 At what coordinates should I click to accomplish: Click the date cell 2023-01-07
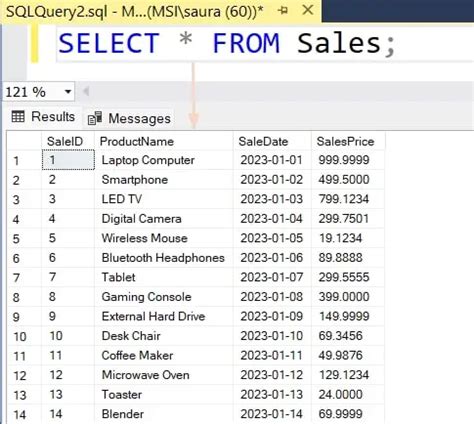(272, 277)
